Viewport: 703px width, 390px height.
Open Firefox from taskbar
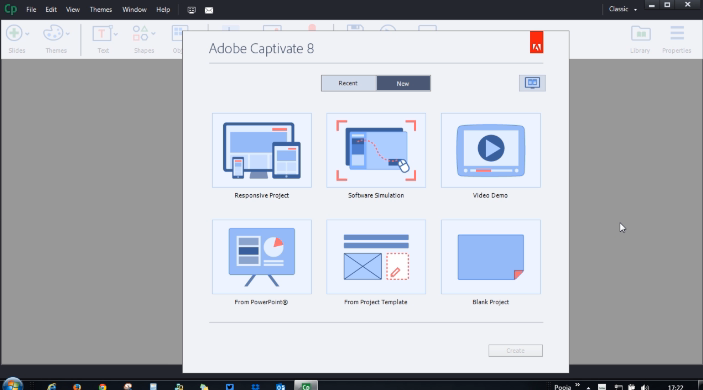tap(77, 386)
